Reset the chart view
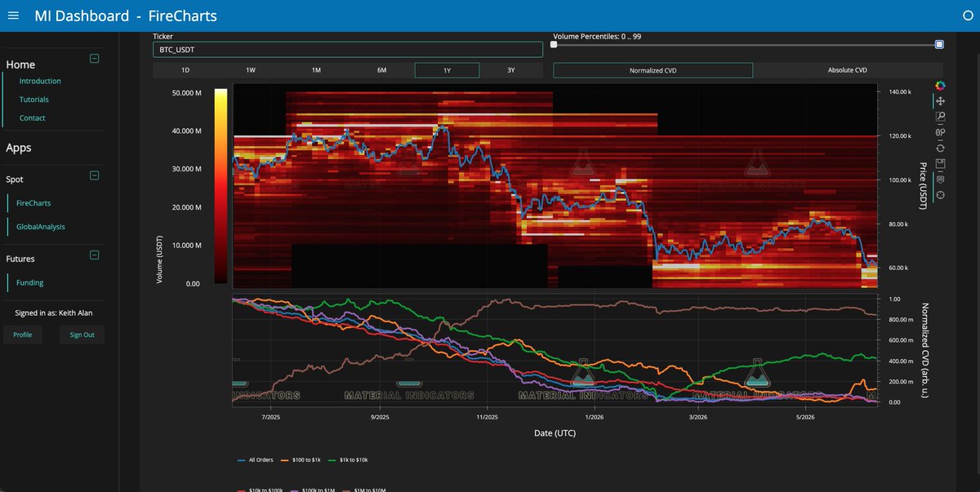 pyautogui.click(x=940, y=148)
